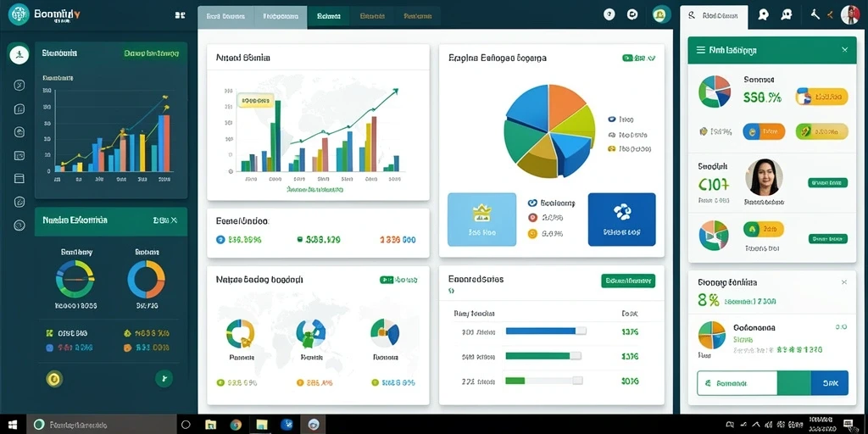Click the small orange arrow beside the wrench

[x=830, y=15]
